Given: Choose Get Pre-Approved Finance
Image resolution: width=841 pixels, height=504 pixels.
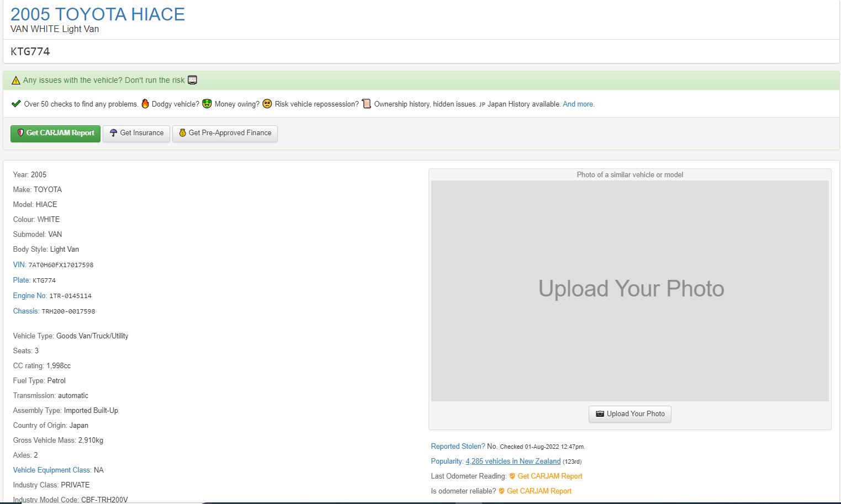Looking at the screenshot, I should click(225, 133).
